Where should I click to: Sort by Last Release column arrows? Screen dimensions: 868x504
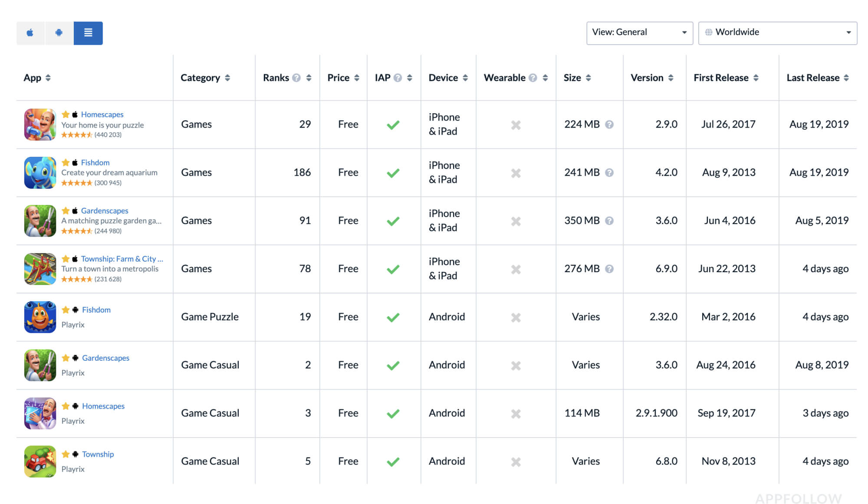coord(846,78)
